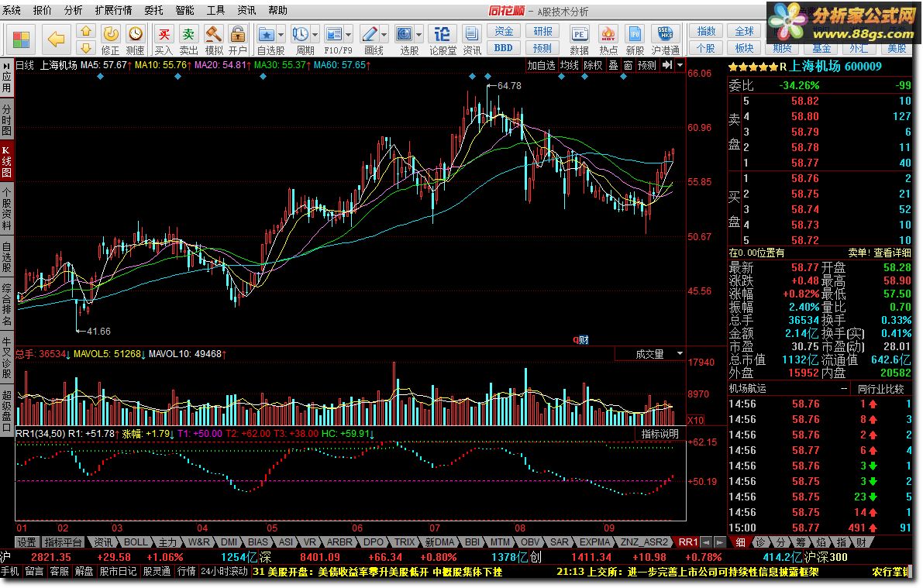Screen dimensions: 923x588
Task: Open 资讯 news document icon
Action: click(471, 40)
